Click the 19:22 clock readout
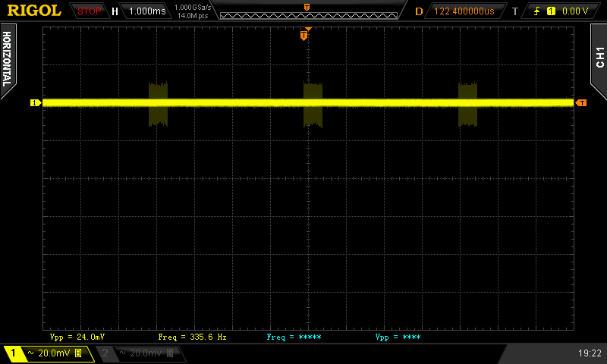Screen dimensions: 607x364 [x=590, y=353]
